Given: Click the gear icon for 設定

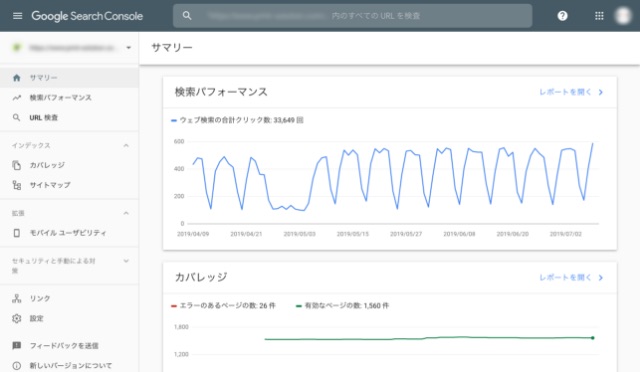Looking at the screenshot, I should [16, 319].
